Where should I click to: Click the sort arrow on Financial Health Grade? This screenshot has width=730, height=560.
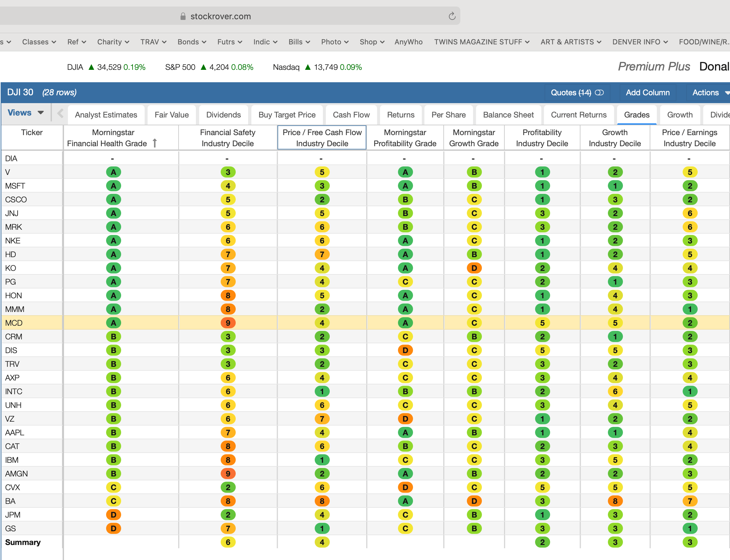tap(155, 143)
